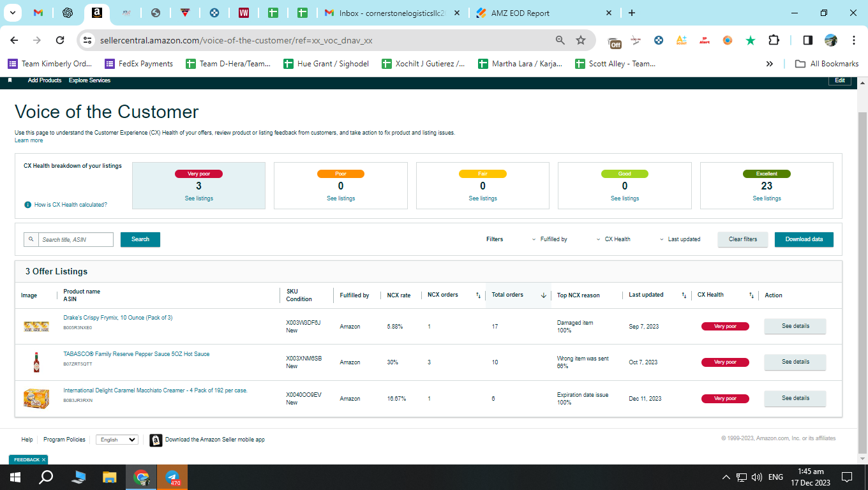Click Add Products in the navigation bar
The width and height of the screenshot is (868, 490).
[x=45, y=80]
